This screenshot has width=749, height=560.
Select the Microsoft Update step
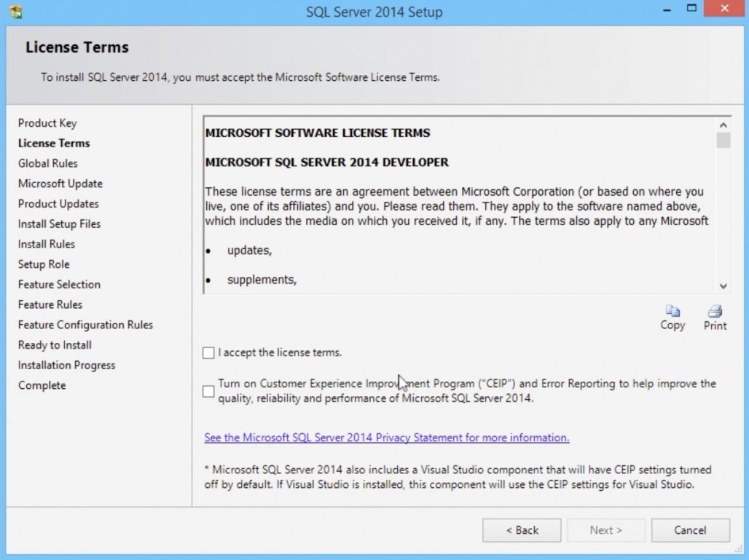coord(60,184)
